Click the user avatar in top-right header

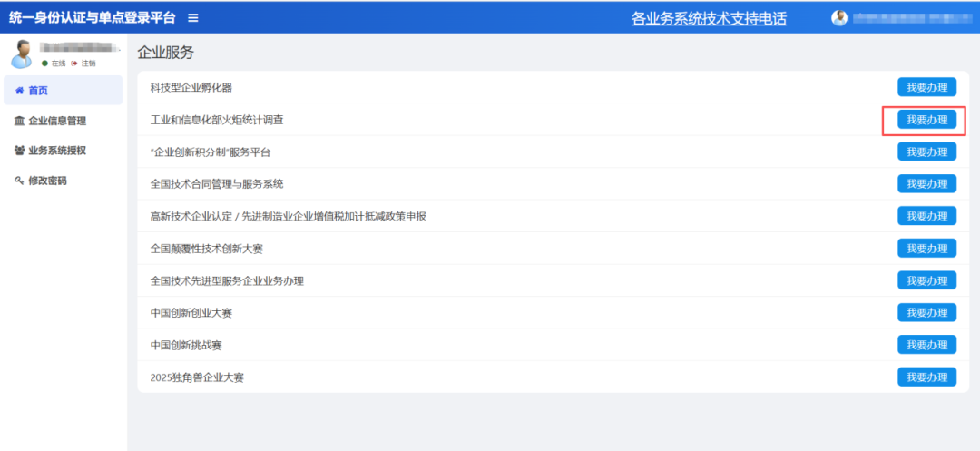pyautogui.click(x=838, y=18)
